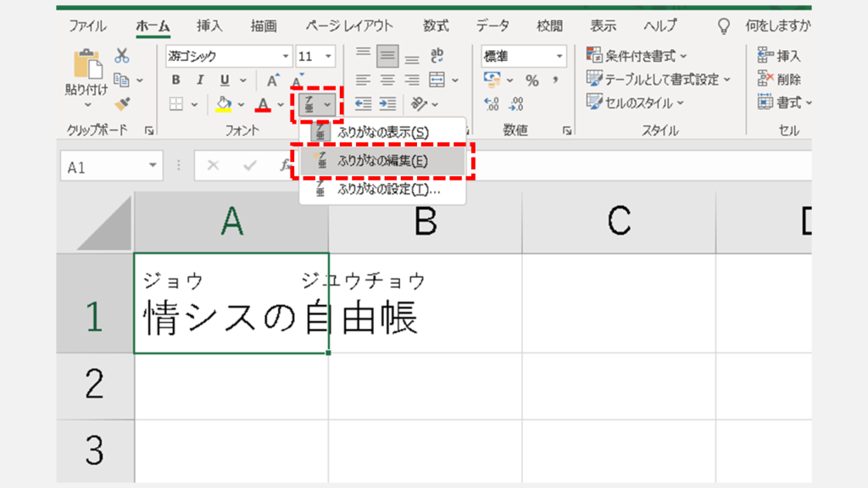Toggle Italic formatting
The height and width of the screenshot is (488, 868).
[200, 80]
